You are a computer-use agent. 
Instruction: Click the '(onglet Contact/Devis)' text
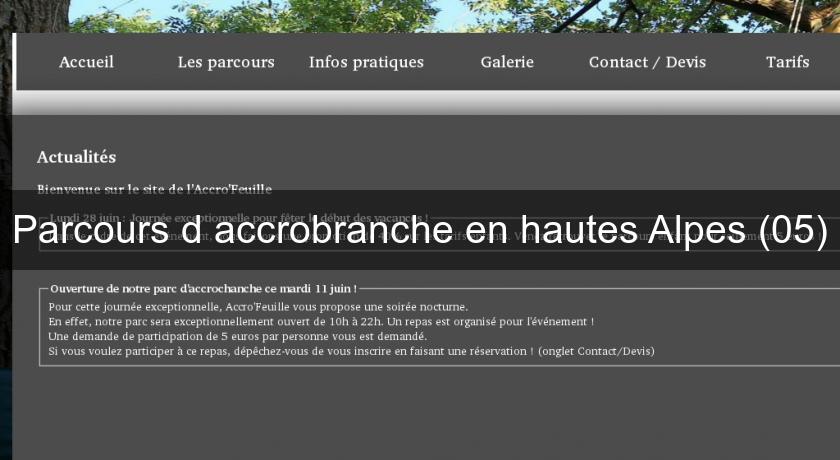coord(596,351)
